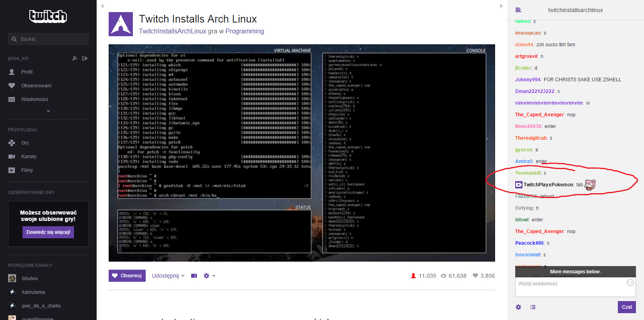
Task: Click username Peacock486 in chat
Action: (x=530, y=243)
